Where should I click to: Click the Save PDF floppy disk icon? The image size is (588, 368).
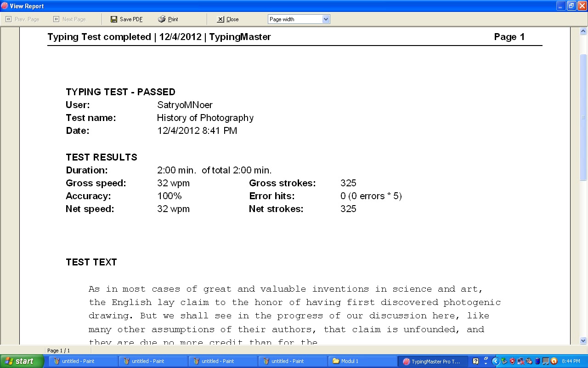114,19
